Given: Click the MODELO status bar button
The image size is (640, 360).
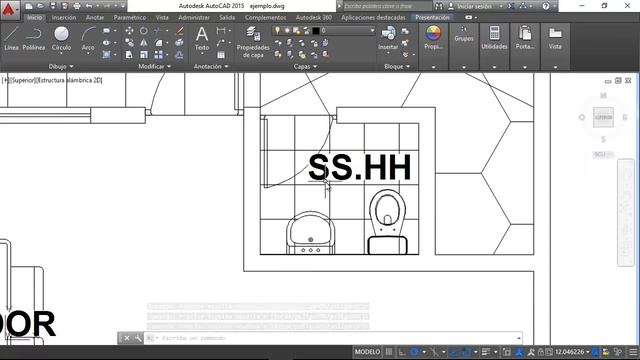Looking at the screenshot, I should click(x=367, y=352).
